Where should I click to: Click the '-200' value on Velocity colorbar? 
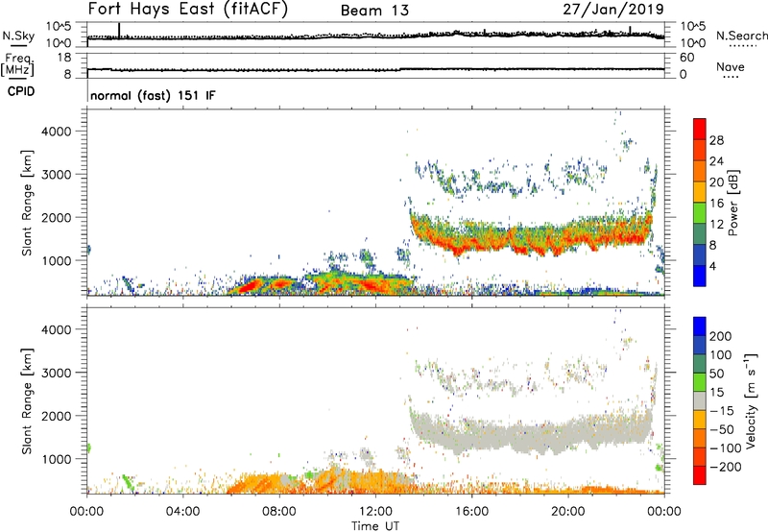tap(725, 467)
